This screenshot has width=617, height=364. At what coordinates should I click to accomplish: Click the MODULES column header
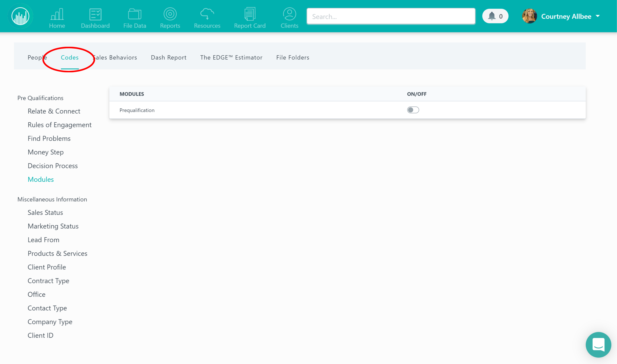[132, 94]
